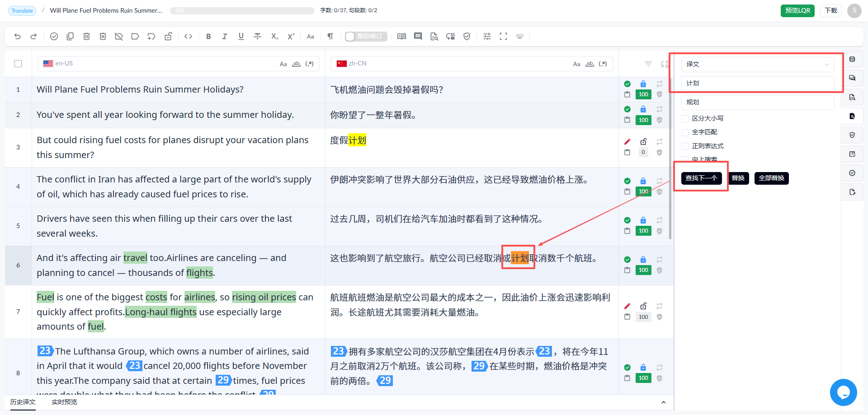Open the find-and-replace sidebar icon
This screenshot has width=868, height=415.
click(x=852, y=116)
